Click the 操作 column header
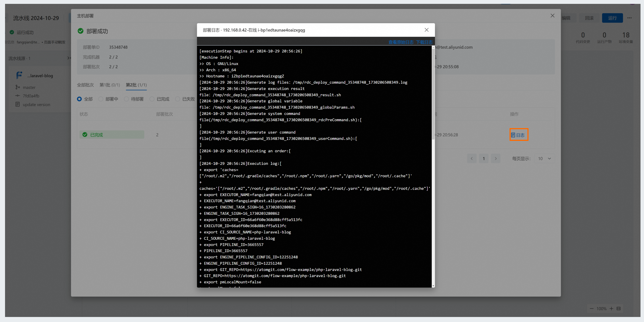 pyautogui.click(x=514, y=114)
